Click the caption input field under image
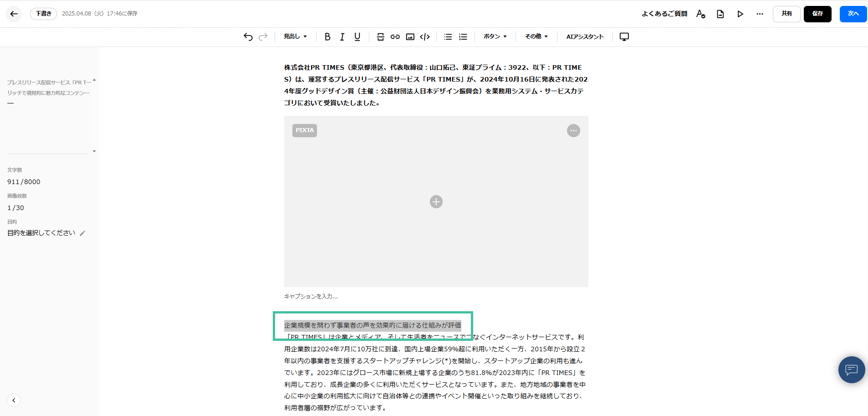Viewport: 868px width, 416px height. pyautogui.click(x=311, y=296)
